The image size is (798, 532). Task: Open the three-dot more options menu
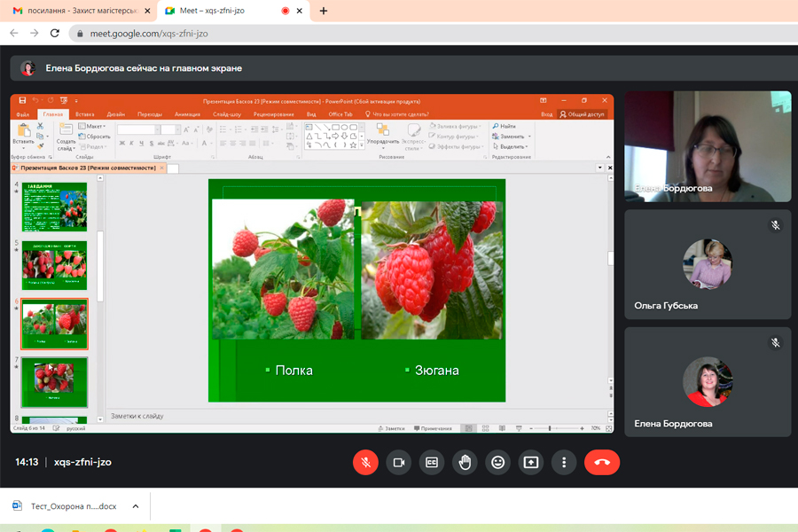tap(564, 462)
